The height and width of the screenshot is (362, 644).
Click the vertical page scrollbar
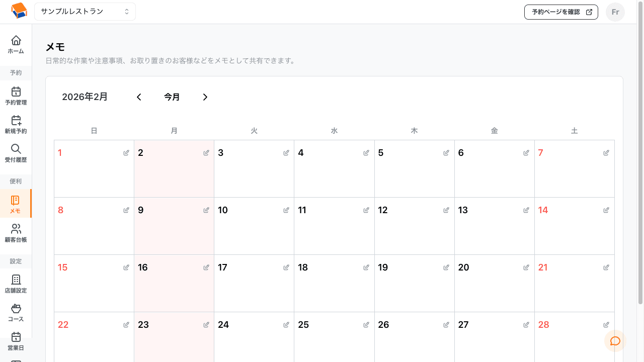click(x=640, y=151)
